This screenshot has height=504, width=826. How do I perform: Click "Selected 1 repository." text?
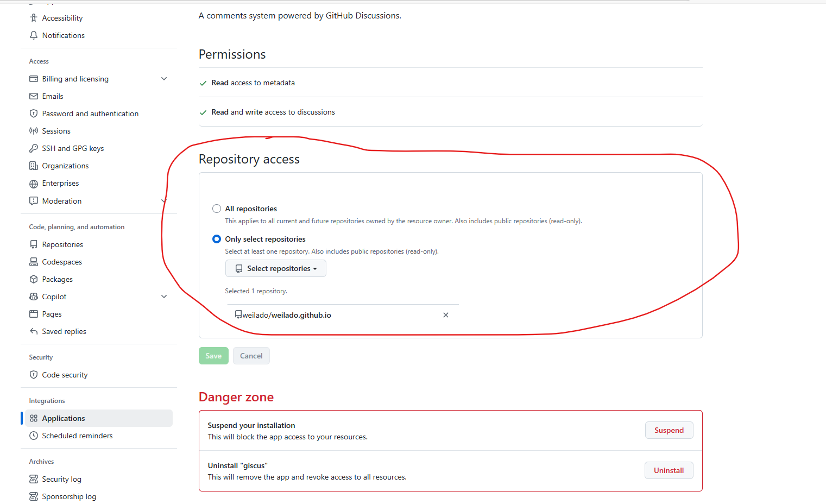point(256,291)
